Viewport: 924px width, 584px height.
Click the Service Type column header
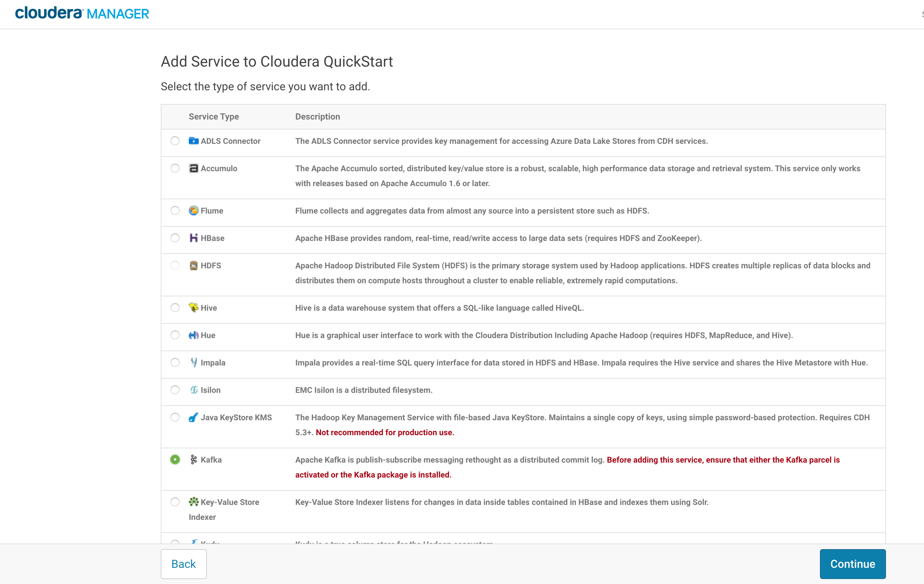click(x=213, y=116)
